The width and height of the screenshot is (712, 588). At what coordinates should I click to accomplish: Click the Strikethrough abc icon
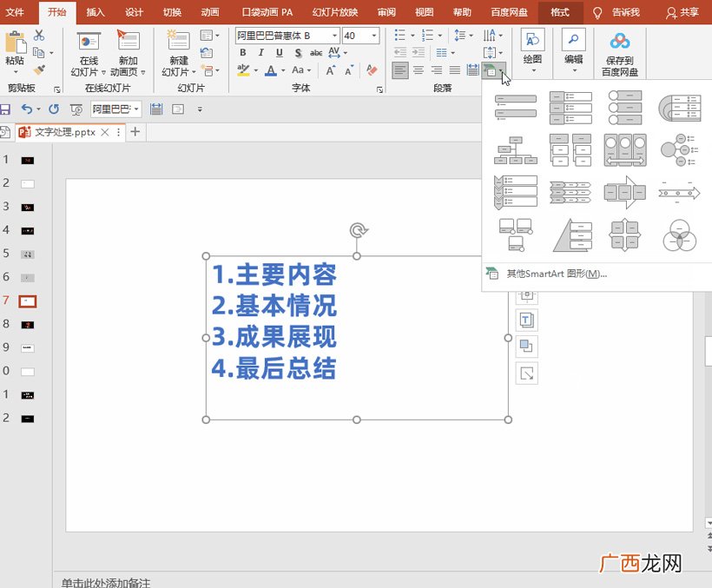pyautogui.click(x=316, y=53)
